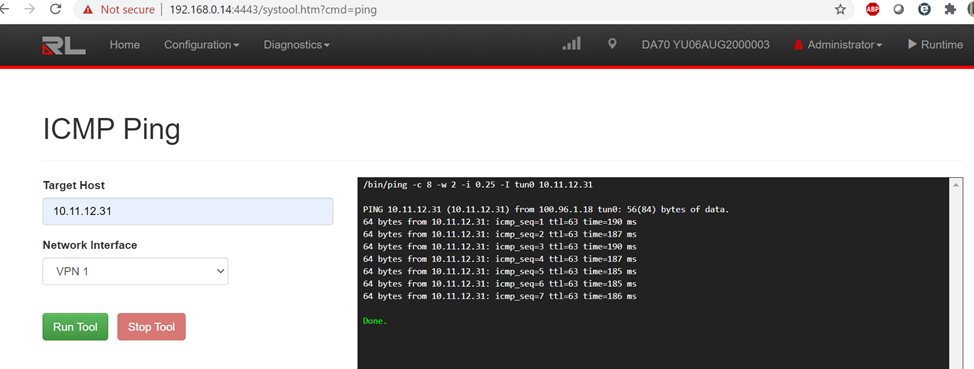Click the Target Host label
Screen dimensions: 974x369
(x=74, y=185)
